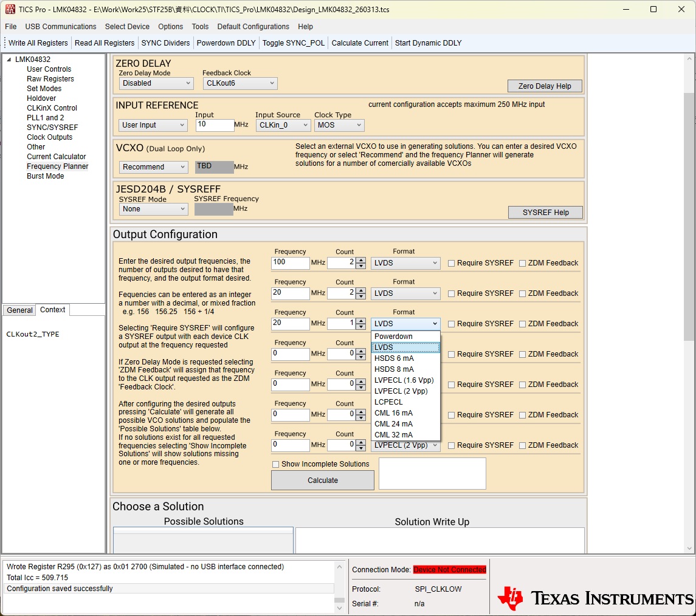Open Feedback Clock CLKout6 dropdown
The image size is (696, 616).
239,83
